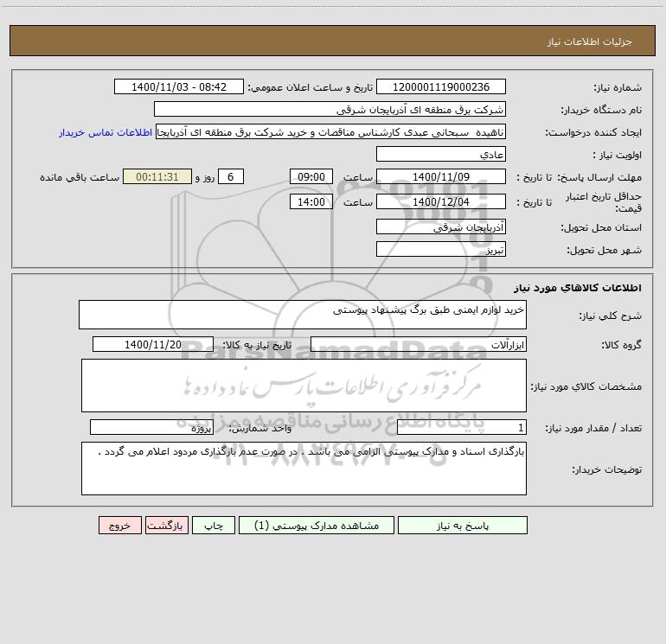Screen dimensions: 666x644
Task: Click label ساعت باقی مانده
Action: coord(80,177)
